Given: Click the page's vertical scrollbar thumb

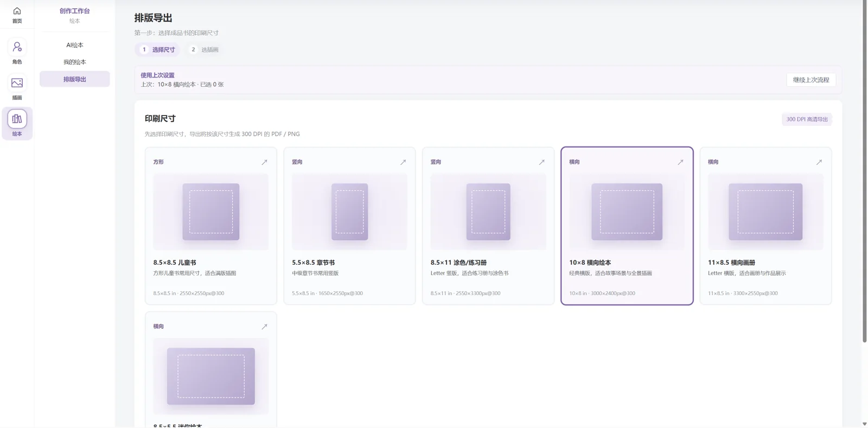Looking at the screenshot, I should tap(865, 171).
